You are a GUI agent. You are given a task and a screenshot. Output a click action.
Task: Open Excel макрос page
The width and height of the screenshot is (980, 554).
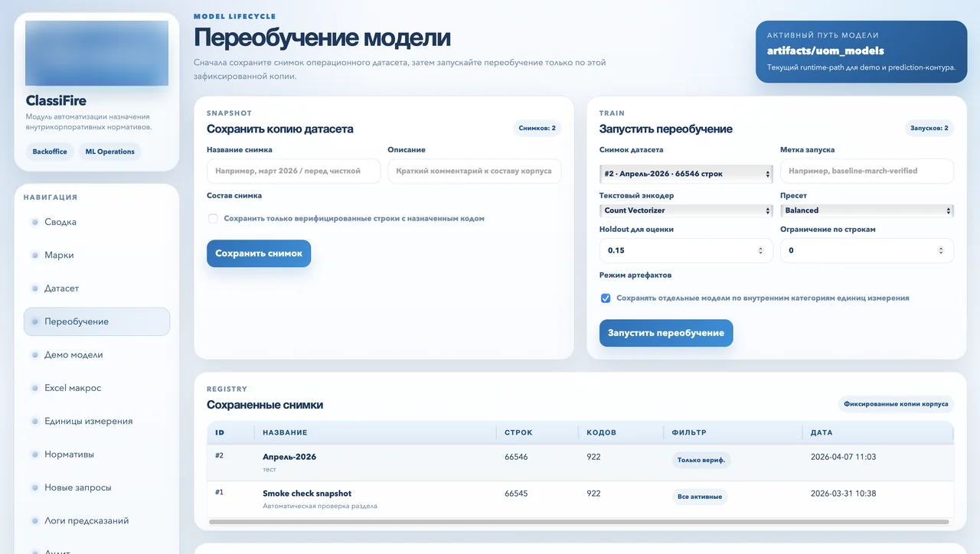pyautogui.click(x=96, y=388)
